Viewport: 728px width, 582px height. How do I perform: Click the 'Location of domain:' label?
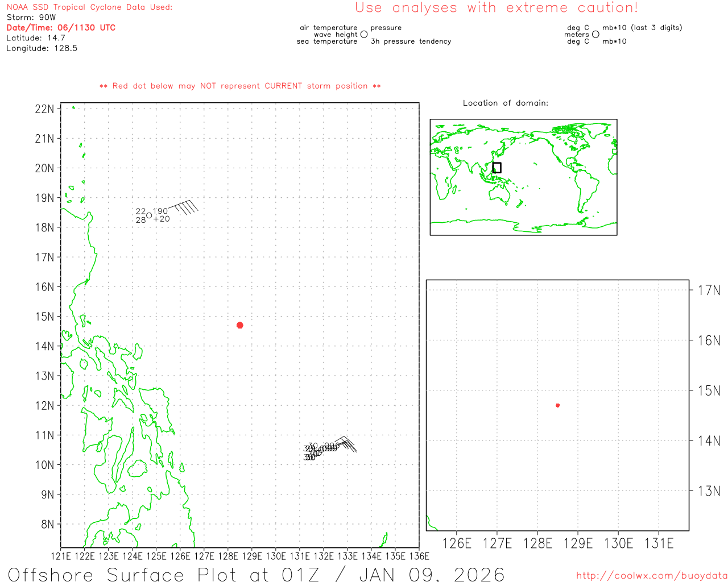click(x=505, y=103)
